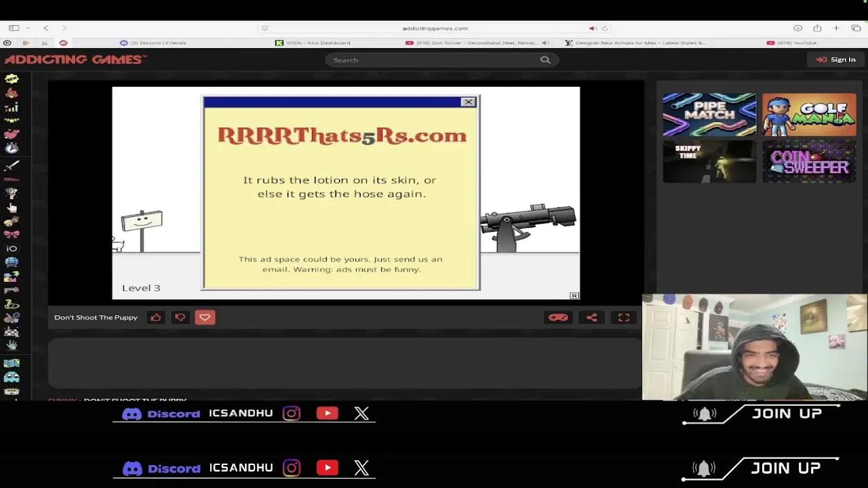The image size is (868, 488).
Task: Open the Golf Mania game thumbnail
Action: pos(809,115)
